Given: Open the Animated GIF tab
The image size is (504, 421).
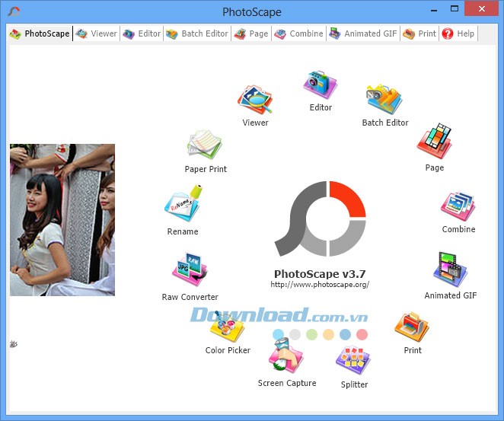Looking at the screenshot, I should 363,33.
